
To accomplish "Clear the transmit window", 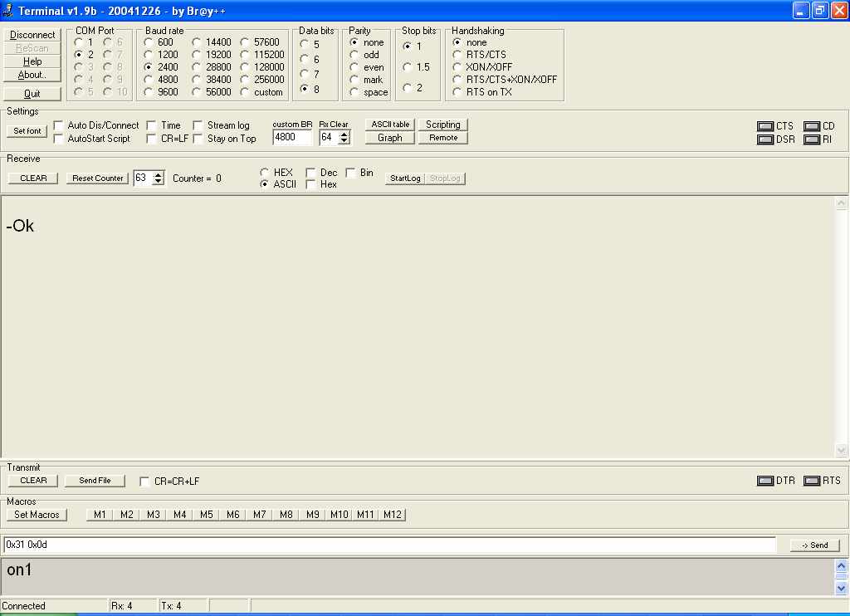I will 33,481.
